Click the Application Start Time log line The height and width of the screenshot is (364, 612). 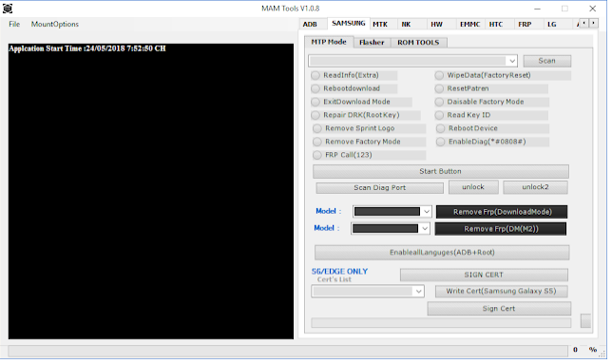tap(87, 48)
